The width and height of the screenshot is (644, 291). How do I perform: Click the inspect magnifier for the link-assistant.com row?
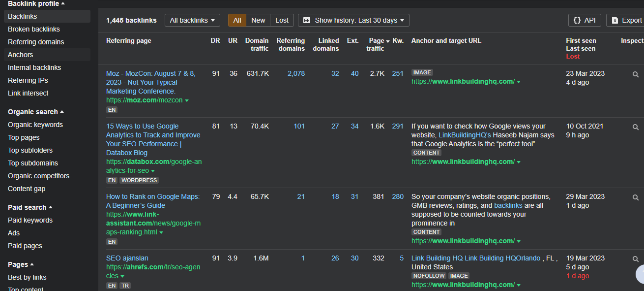pyautogui.click(x=636, y=197)
